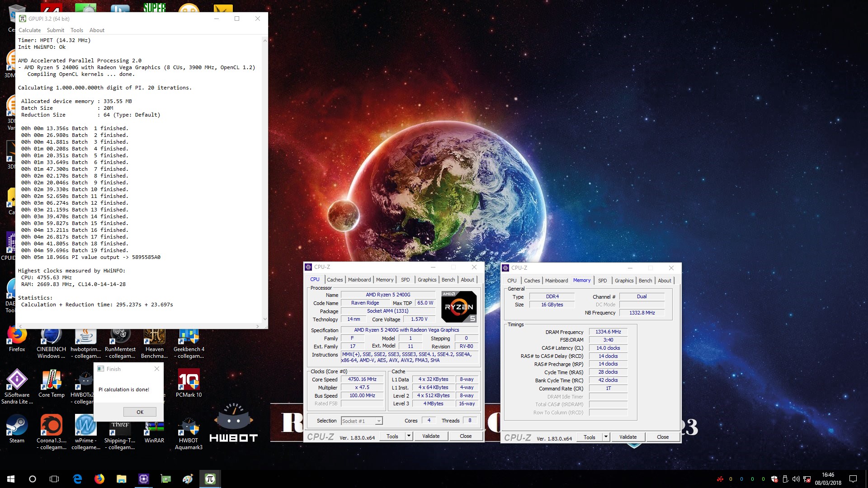Open SPD tab in right CPU-Z window
The height and width of the screenshot is (488, 868).
[x=603, y=281]
